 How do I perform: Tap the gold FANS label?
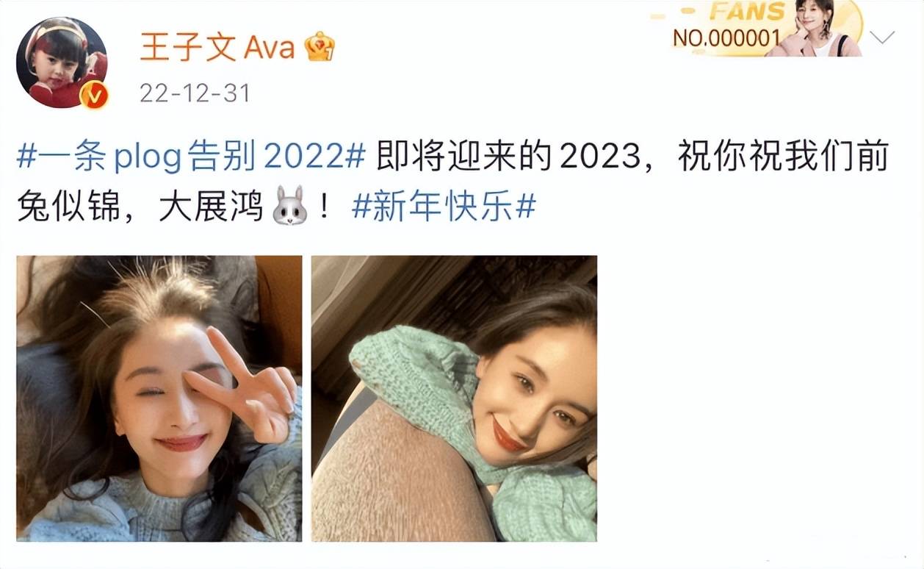point(747,12)
